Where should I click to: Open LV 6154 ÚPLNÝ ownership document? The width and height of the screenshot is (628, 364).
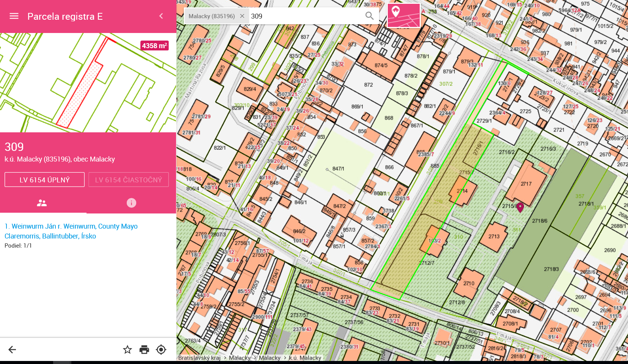(44, 180)
